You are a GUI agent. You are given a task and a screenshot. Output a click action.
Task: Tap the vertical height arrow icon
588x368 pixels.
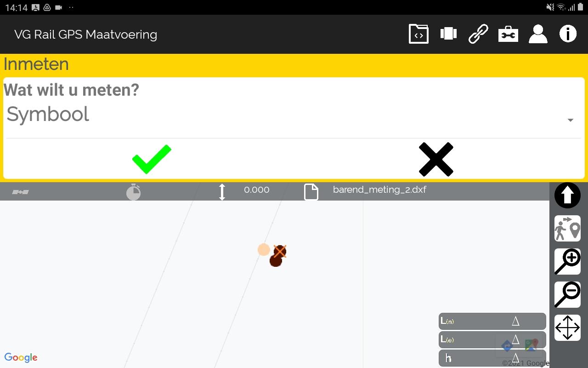point(222,192)
